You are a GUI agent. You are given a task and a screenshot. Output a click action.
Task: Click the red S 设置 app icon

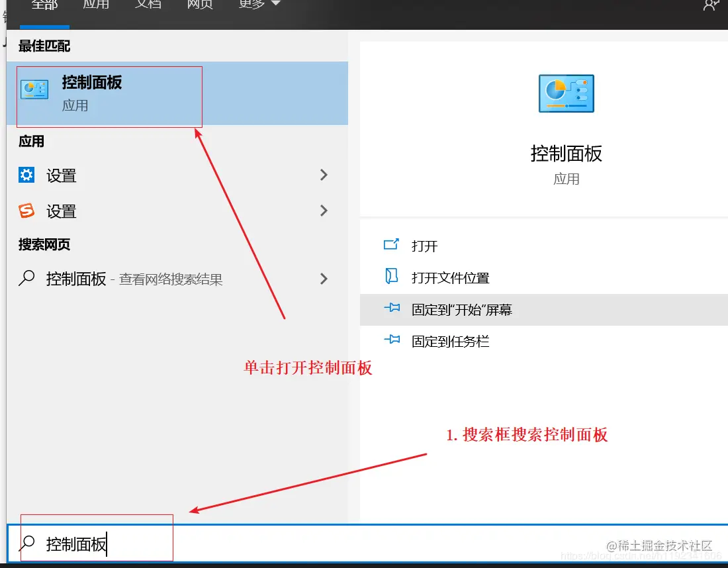[26, 211]
